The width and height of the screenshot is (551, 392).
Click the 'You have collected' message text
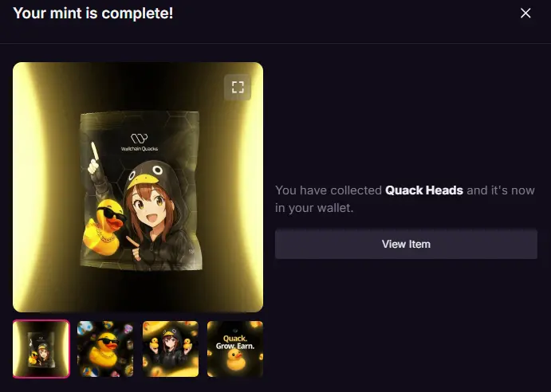[329, 190]
